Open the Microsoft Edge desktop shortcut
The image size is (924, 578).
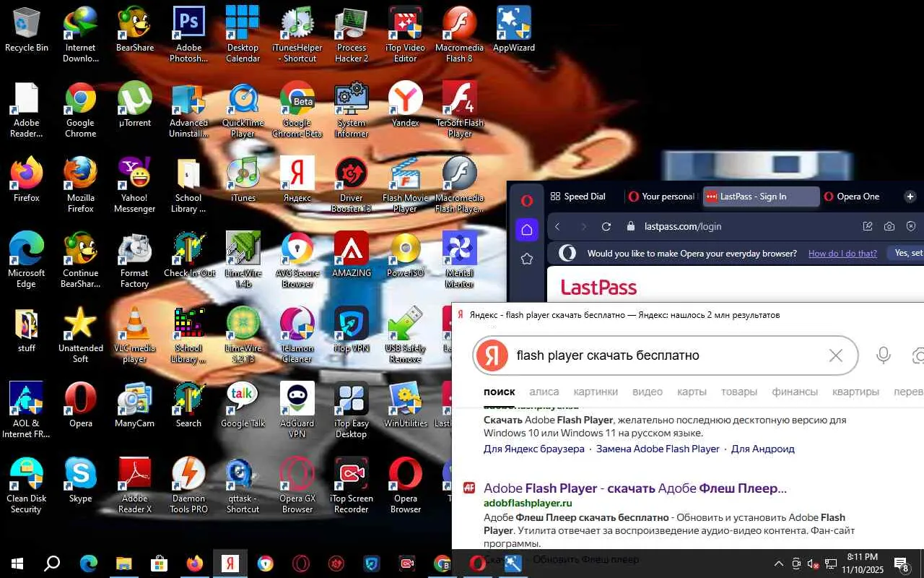(x=27, y=261)
